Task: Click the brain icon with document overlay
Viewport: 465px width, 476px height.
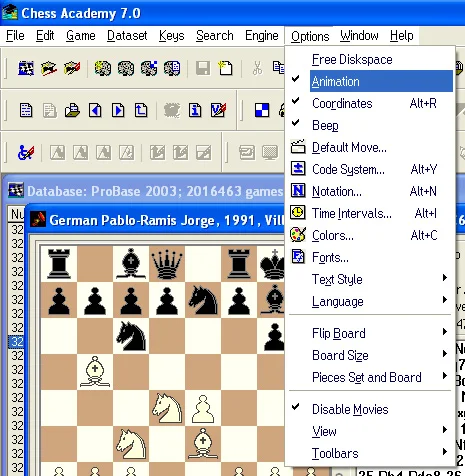Action: (172, 68)
